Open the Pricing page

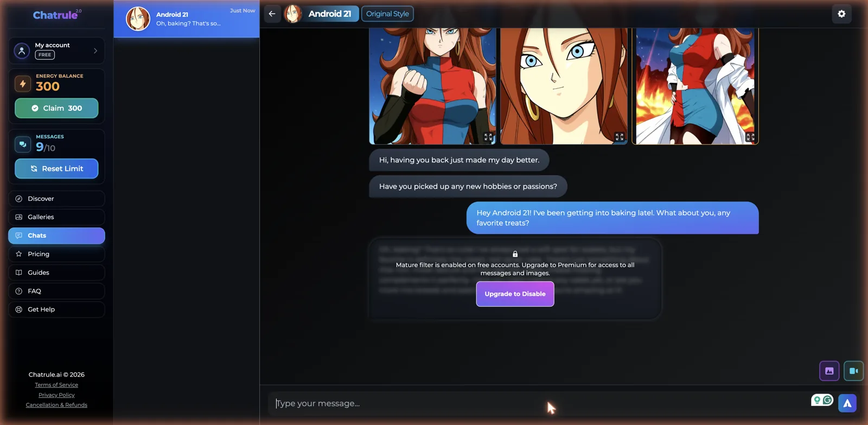(x=56, y=254)
